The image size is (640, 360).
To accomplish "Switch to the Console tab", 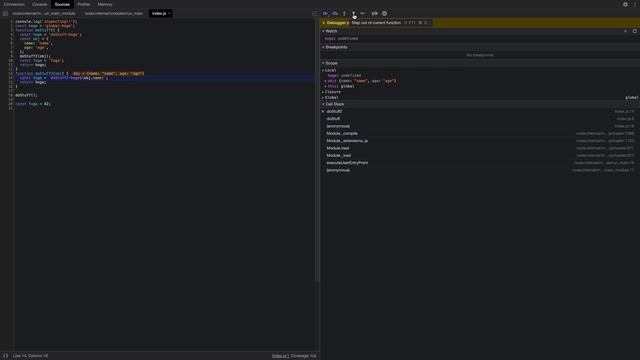I will (39, 4).
